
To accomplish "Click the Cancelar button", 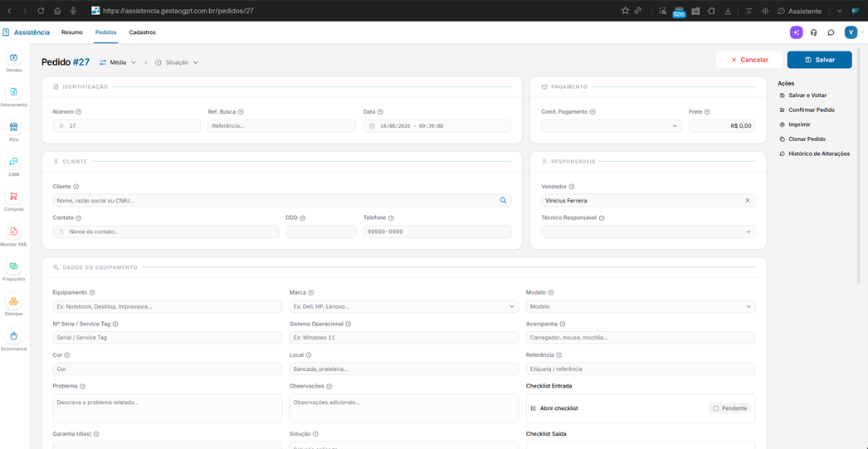I will point(749,60).
